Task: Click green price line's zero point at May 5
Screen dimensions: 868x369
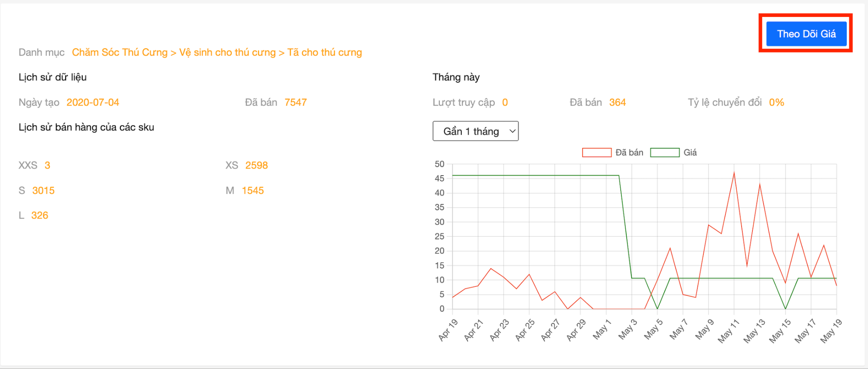Action: (657, 308)
